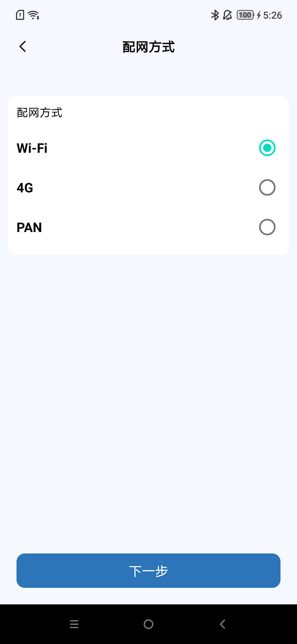Select the 4G radio button
297x644 pixels.
click(x=267, y=187)
